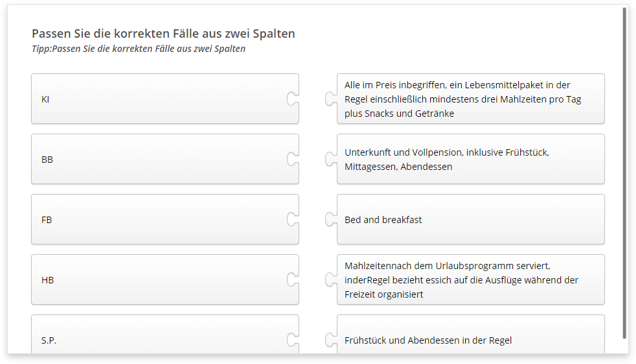
Task: Select the S.P. matching card
Action: coord(165,334)
